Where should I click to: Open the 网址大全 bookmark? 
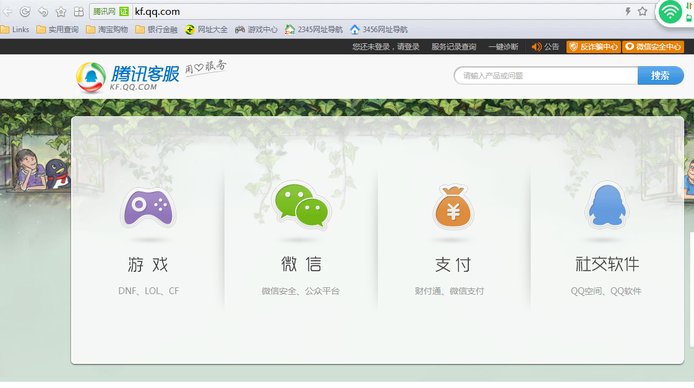pyautogui.click(x=207, y=30)
